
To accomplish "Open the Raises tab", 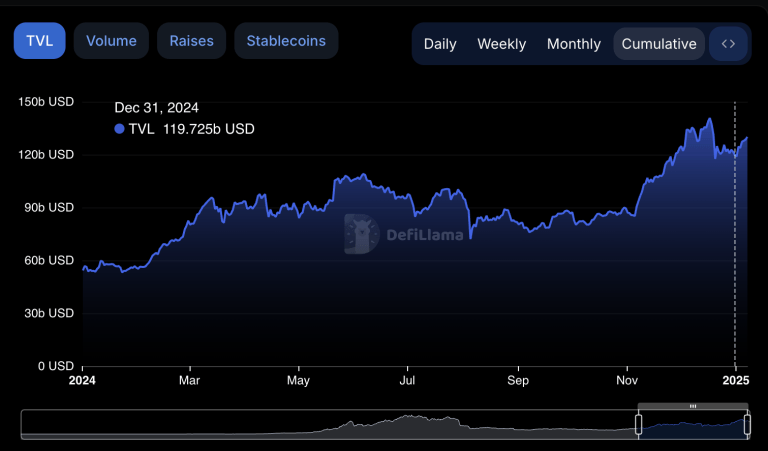I will 191,41.
